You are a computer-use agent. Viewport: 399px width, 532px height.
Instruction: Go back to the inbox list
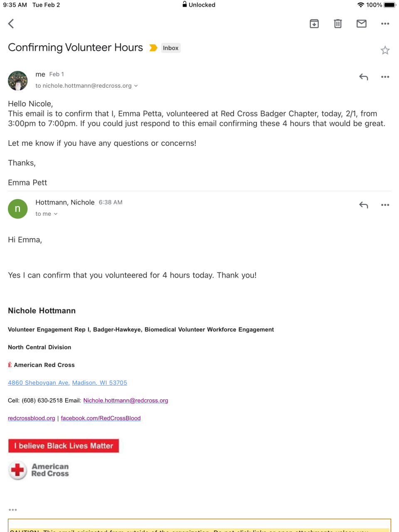11,24
